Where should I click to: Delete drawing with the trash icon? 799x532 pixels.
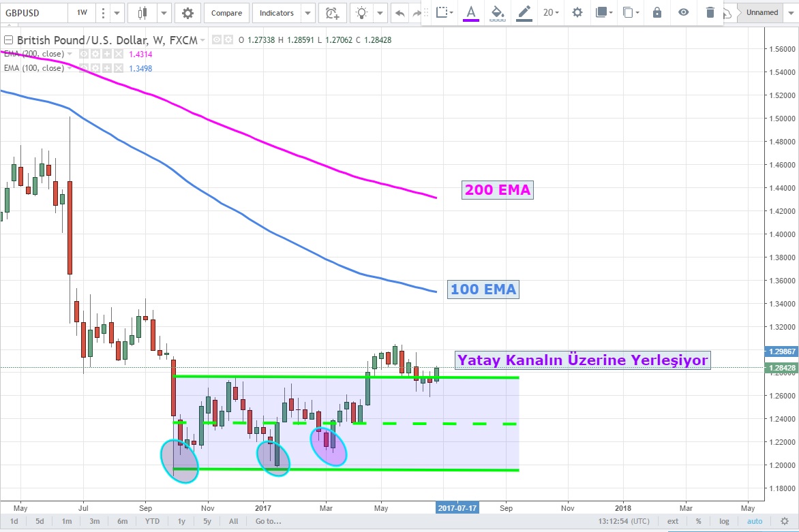point(710,12)
